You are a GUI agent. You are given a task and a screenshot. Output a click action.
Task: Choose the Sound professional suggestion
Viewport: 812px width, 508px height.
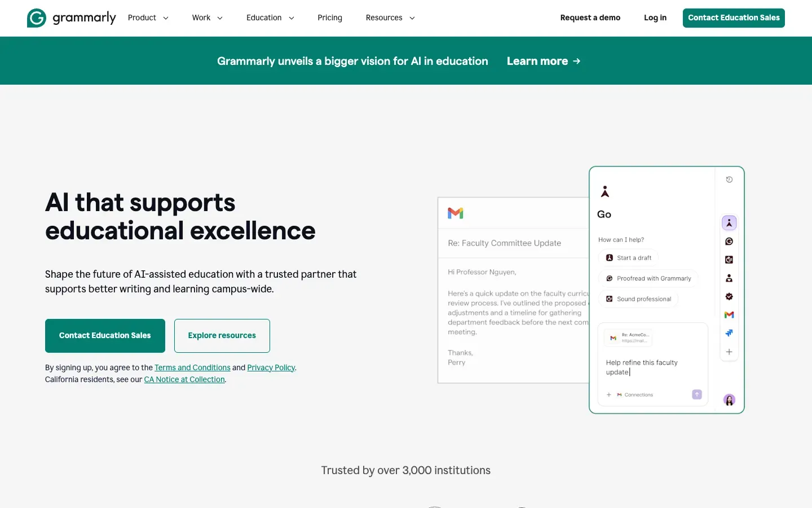click(638, 299)
